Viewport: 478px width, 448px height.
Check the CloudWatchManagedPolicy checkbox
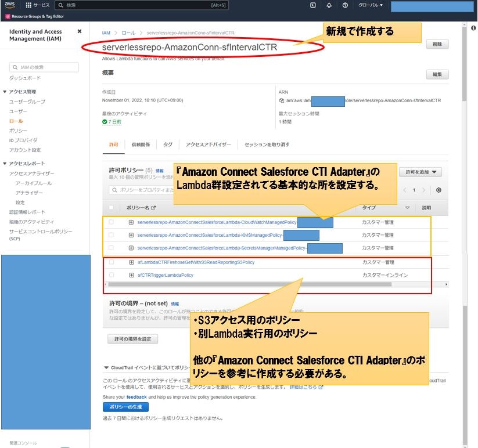(111, 222)
